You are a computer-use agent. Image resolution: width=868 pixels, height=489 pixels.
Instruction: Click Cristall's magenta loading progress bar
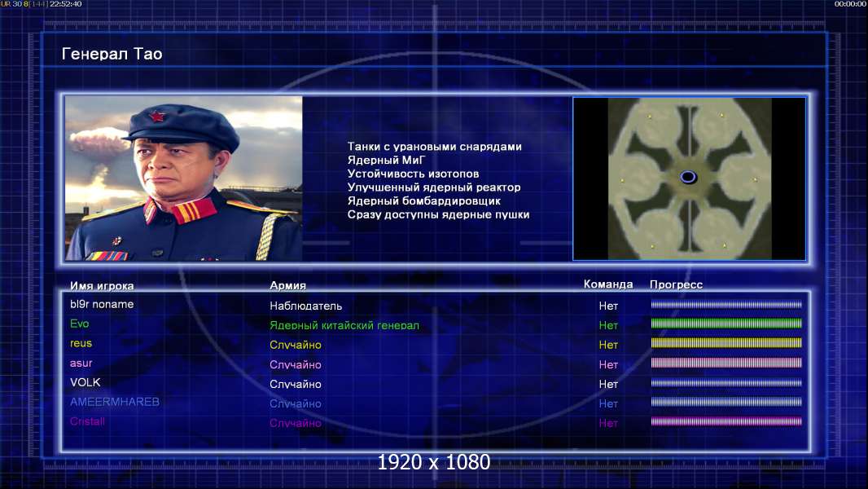click(x=726, y=421)
